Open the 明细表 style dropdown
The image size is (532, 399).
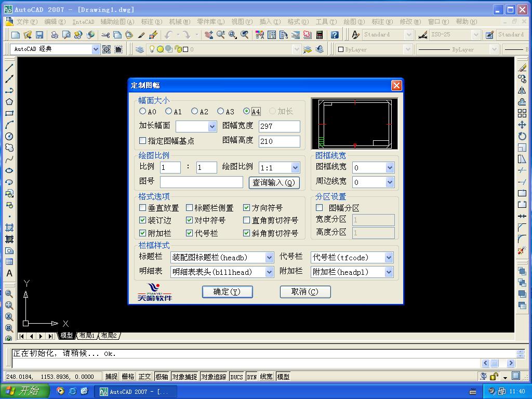tap(269, 272)
